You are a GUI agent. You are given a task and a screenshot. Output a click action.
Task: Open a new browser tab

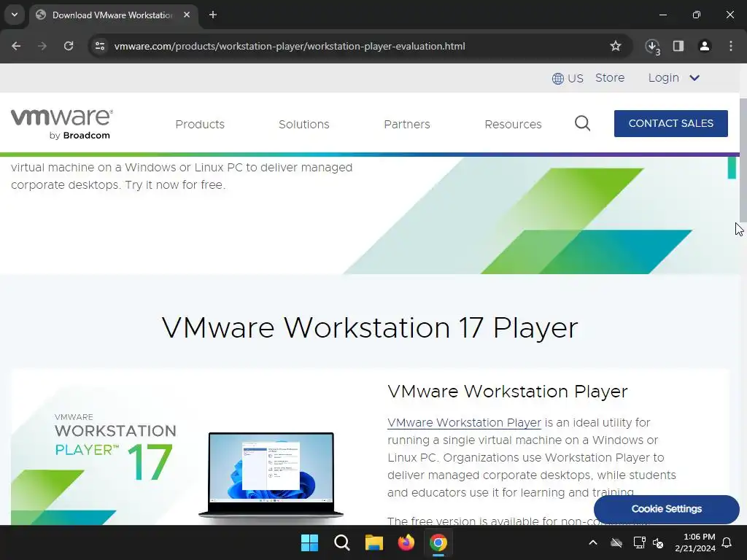pyautogui.click(x=213, y=15)
